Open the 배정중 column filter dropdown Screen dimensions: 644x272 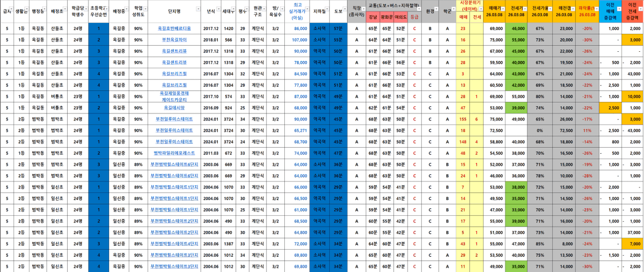click(x=126, y=8)
